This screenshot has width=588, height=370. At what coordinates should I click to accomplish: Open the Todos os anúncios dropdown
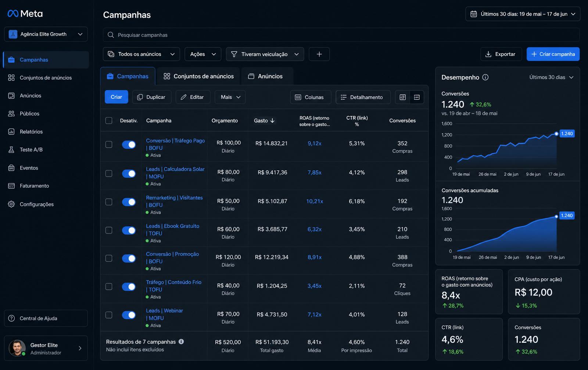141,54
